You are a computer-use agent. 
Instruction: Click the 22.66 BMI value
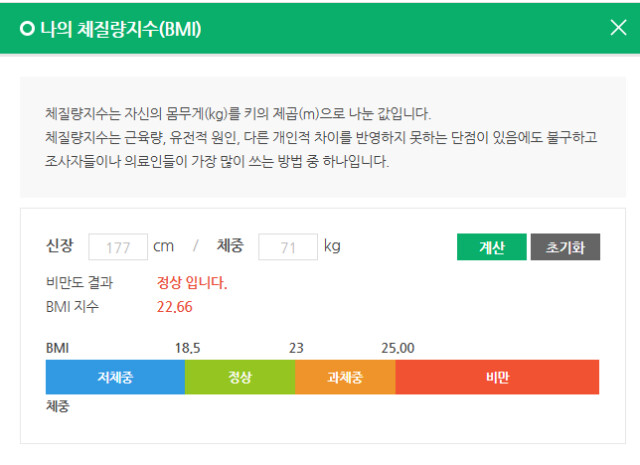pos(174,306)
